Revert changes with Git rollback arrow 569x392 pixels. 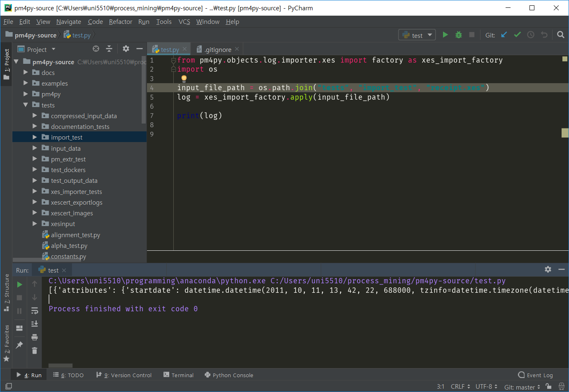click(x=544, y=35)
